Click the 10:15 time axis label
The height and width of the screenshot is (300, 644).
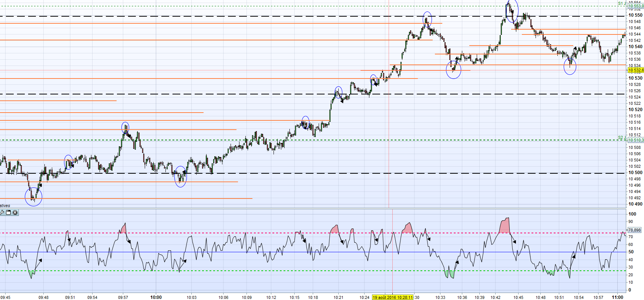coord(295,297)
